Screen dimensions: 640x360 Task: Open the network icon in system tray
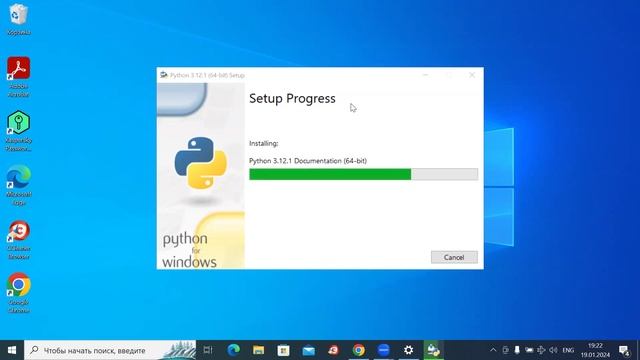click(541, 350)
